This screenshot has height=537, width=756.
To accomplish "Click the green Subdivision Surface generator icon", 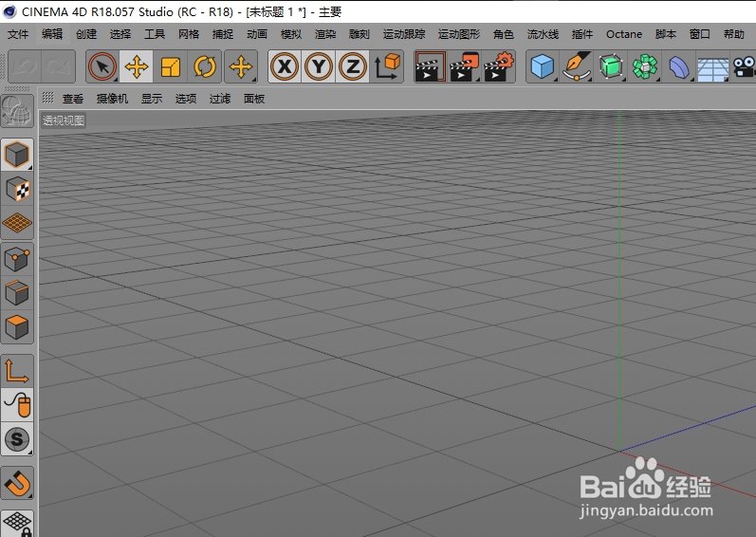I will [611, 66].
